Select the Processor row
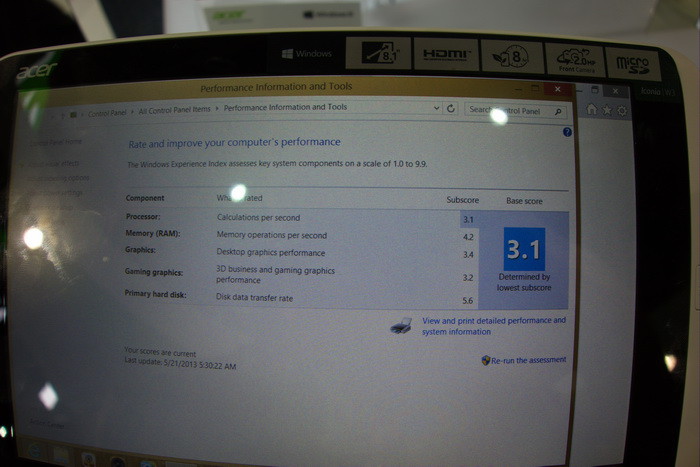This screenshot has width=700, height=467. (300, 217)
